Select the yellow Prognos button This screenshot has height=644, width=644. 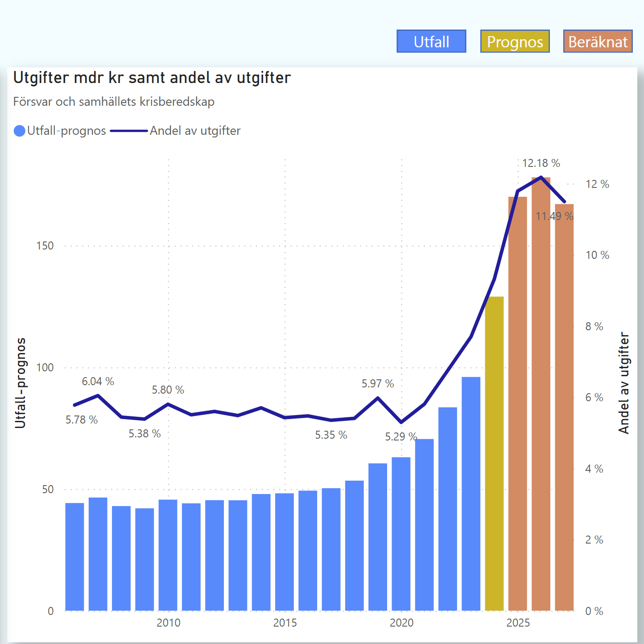coord(515,42)
